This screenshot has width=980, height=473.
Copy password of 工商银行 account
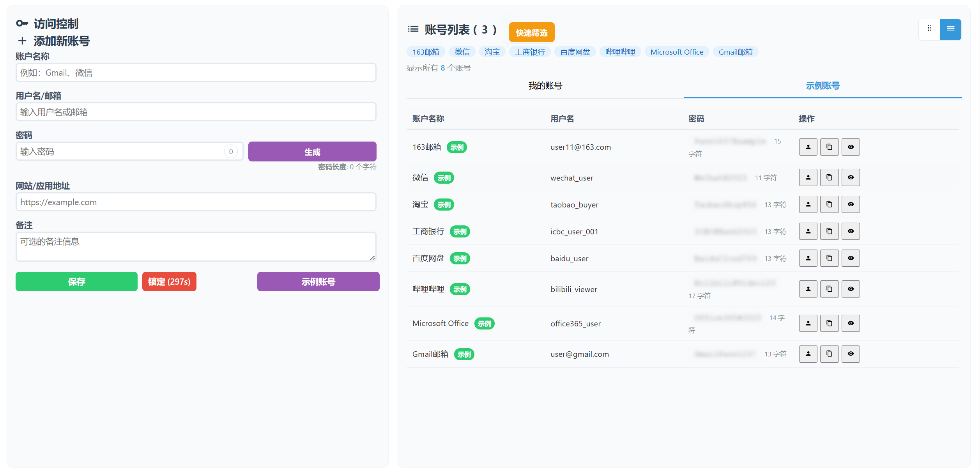[x=829, y=231]
